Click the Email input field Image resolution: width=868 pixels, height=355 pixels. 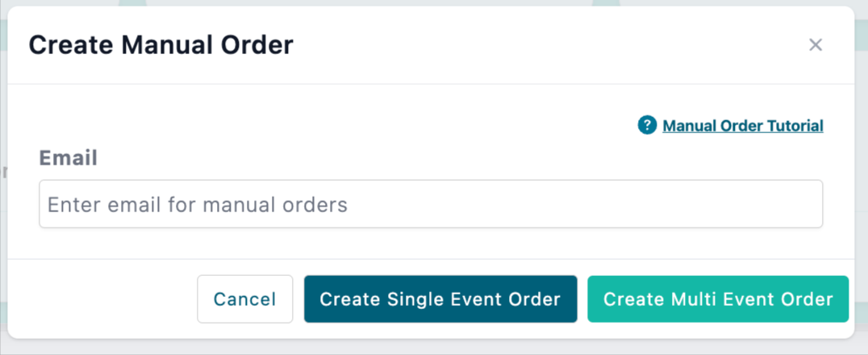coord(431,204)
